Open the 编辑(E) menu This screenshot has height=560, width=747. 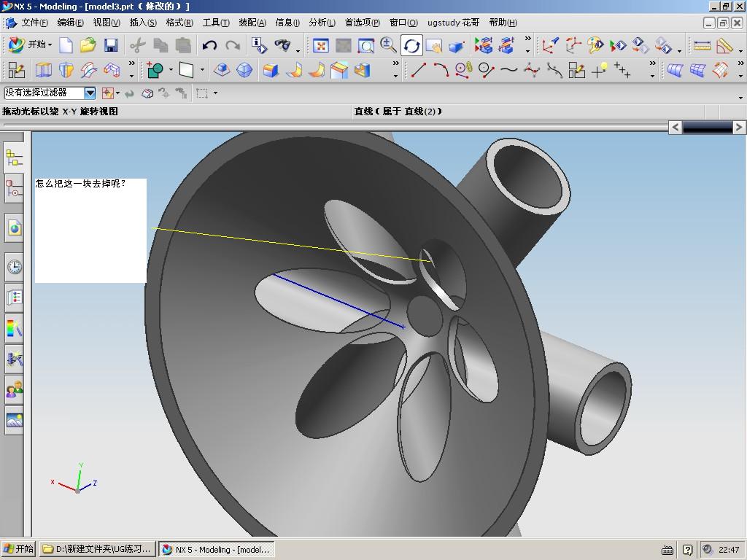pyautogui.click(x=71, y=23)
